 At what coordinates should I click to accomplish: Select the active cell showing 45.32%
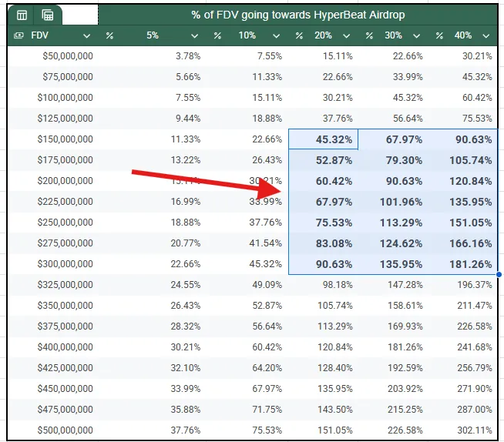tap(324, 139)
